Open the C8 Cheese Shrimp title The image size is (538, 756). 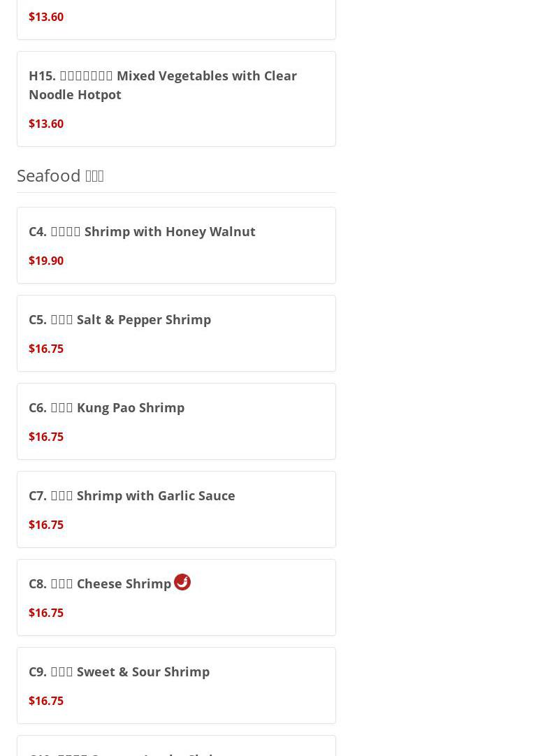pyautogui.click(x=100, y=583)
